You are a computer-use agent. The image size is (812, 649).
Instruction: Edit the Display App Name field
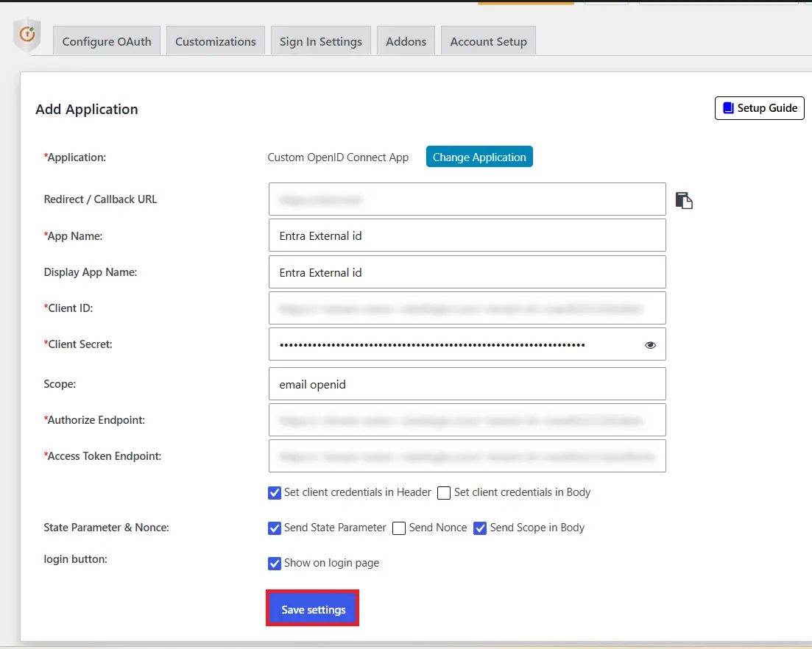[467, 272]
